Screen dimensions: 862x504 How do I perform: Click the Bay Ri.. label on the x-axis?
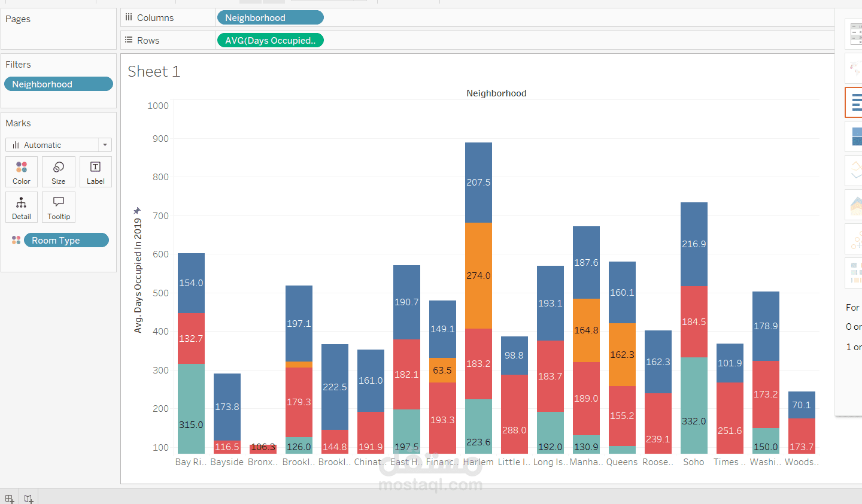pos(191,462)
